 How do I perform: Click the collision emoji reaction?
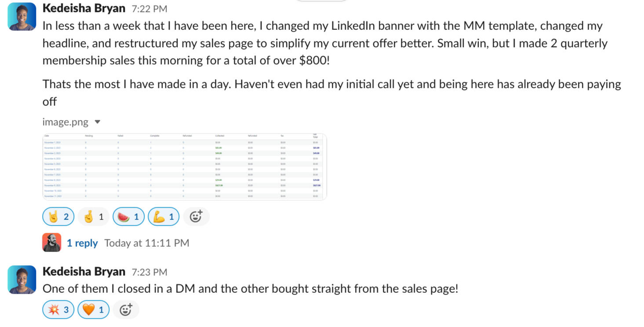tap(58, 310)
